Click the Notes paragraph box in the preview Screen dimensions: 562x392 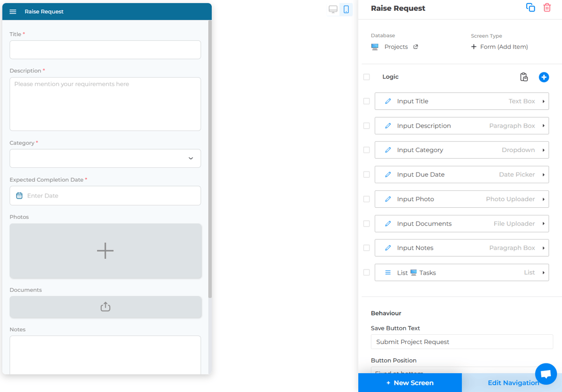[105, 355]
